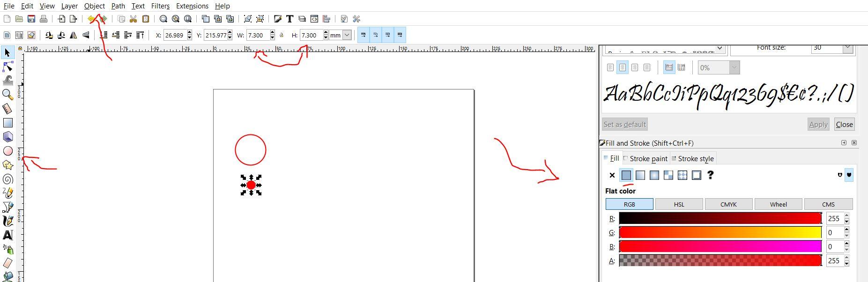Click the Cut scissors icon
Image resolution: width=868 pixels, height=282 pixels.
(133, 19)
